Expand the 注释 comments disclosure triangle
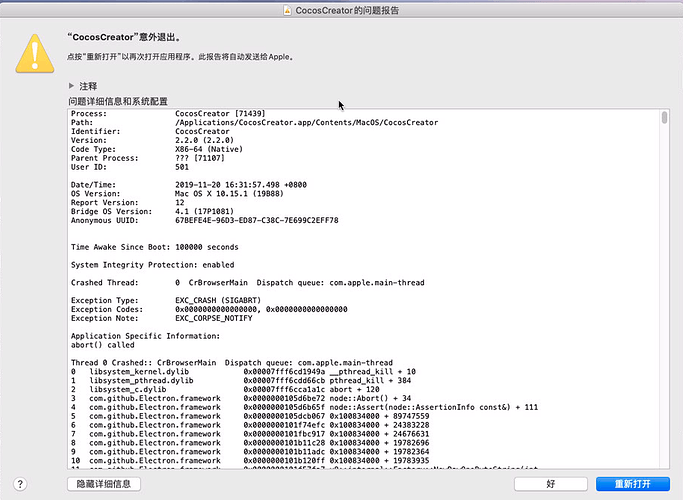Screen dimensions: 683x500 pyautogui.click(x=71, y=86)
